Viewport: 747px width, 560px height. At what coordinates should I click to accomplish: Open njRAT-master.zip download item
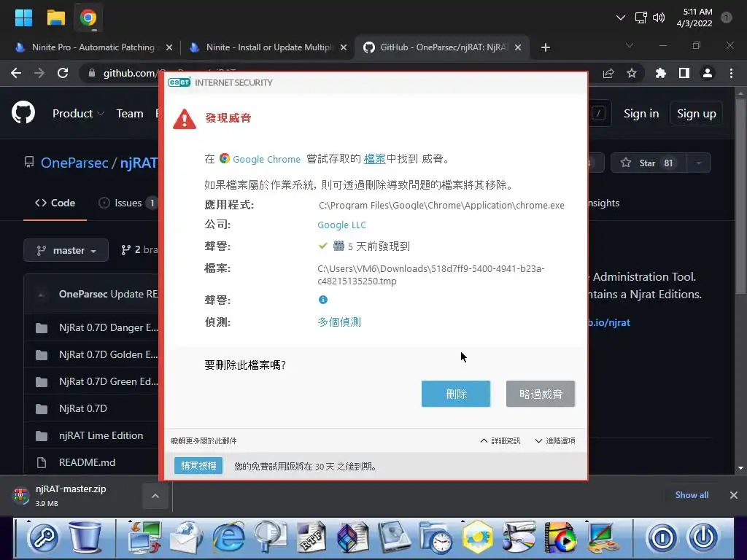click(71, 495)
